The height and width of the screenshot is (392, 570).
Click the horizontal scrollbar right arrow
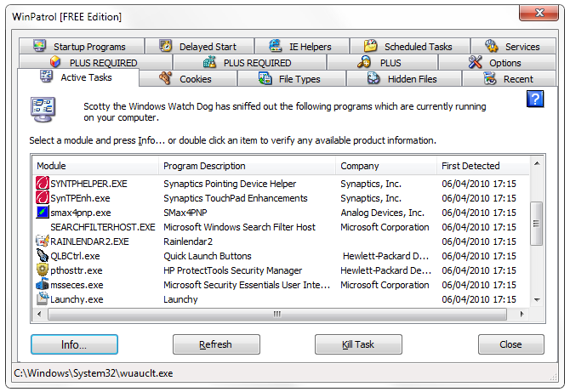click(522, 314)
